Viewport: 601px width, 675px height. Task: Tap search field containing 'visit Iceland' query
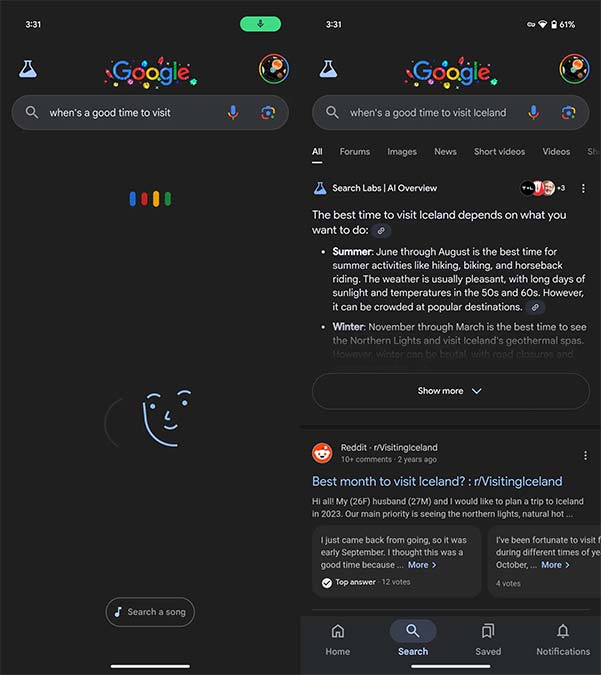pos(428,113)
